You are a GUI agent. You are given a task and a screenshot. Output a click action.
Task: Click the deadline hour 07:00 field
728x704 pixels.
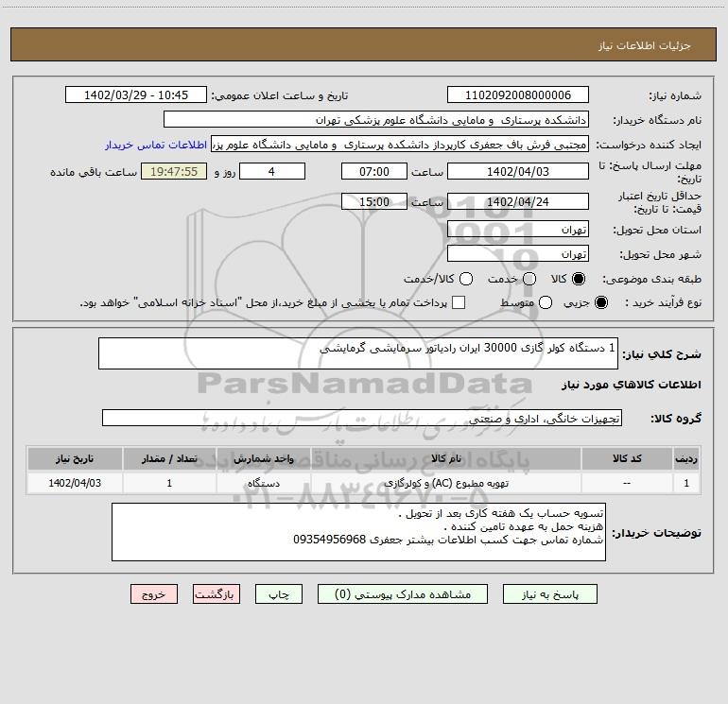pyautogui.click(x=374, y=172)
